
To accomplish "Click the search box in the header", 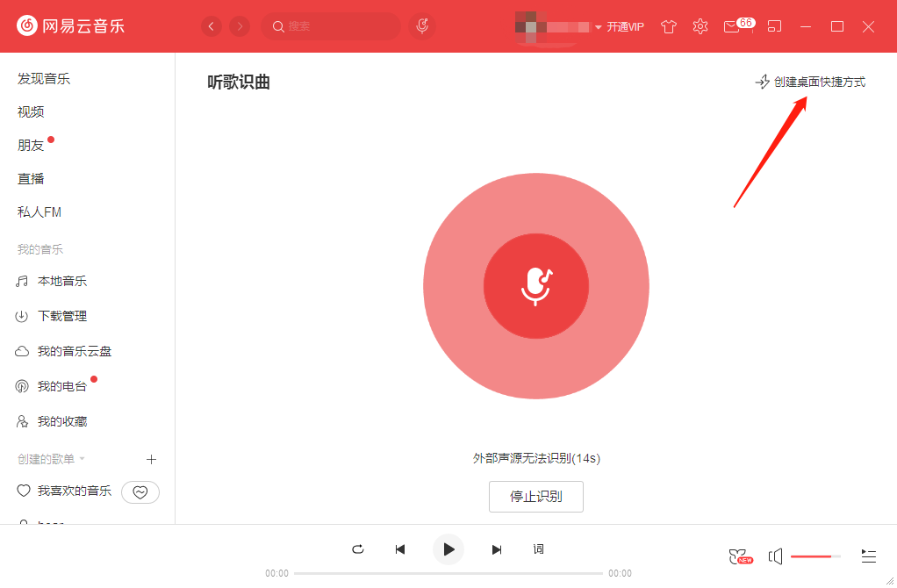I will tap(331, 26).
